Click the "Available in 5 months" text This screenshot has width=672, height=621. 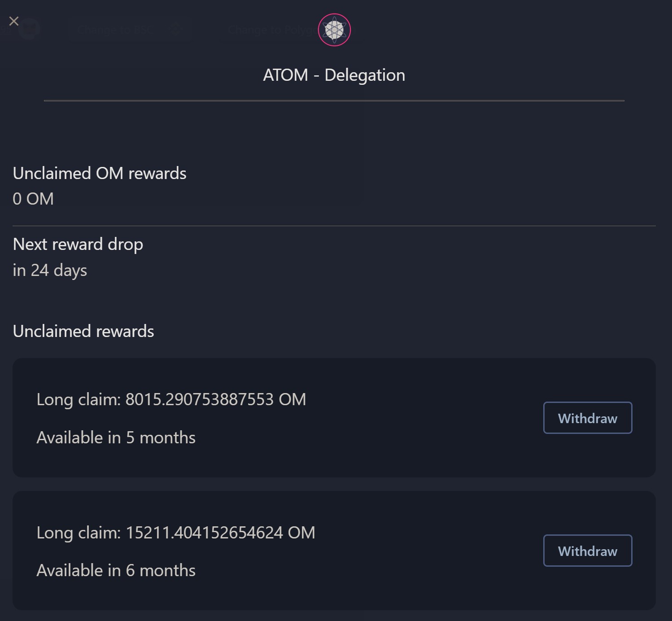(116, 437)
